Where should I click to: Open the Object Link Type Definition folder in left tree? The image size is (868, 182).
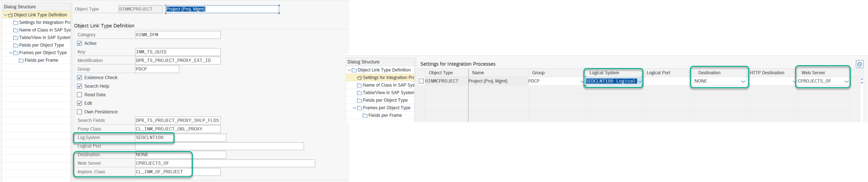point(40,15)
